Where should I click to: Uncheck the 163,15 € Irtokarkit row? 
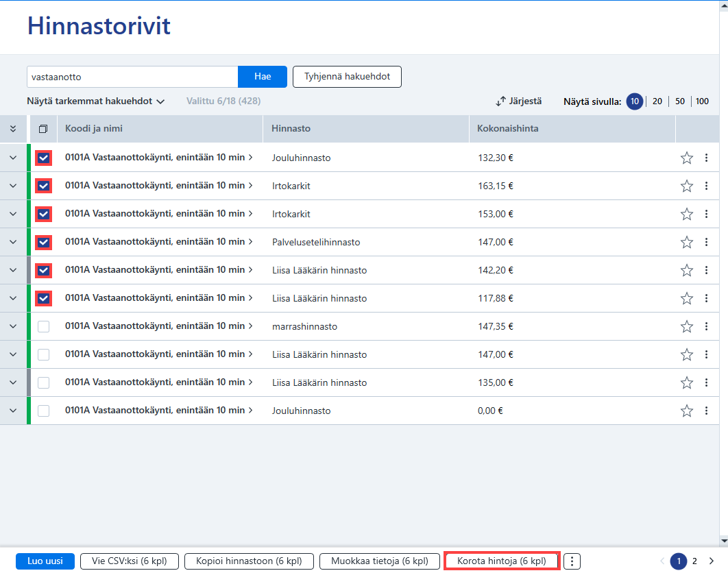point(44,186)
